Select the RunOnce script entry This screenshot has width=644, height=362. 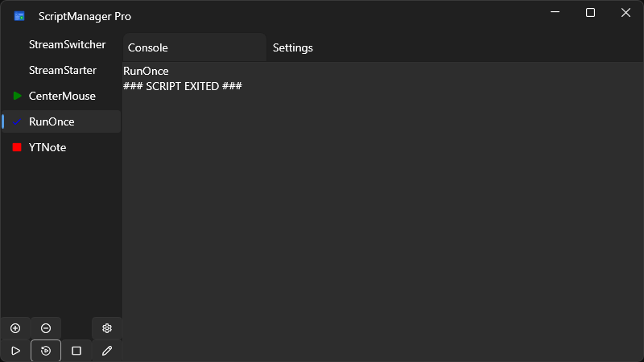(x=52, y=121)
